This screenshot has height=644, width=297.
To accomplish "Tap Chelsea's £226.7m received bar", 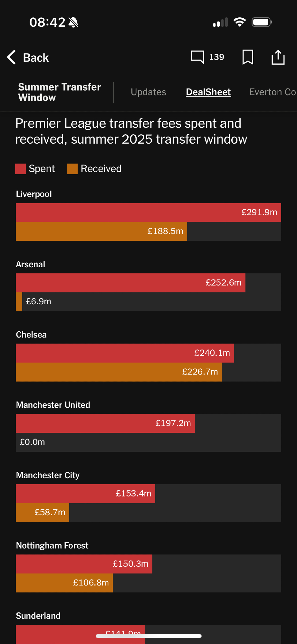I will (119, 372).
